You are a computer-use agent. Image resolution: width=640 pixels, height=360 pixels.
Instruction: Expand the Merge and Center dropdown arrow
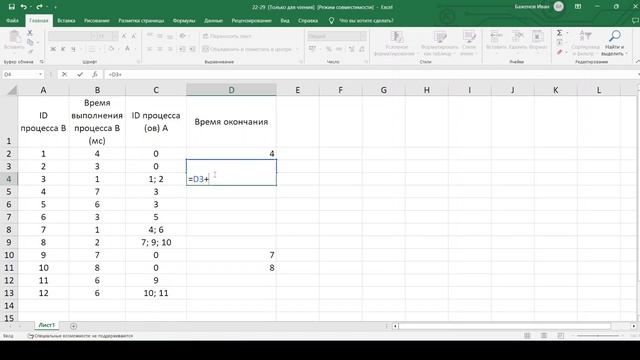[297, 49]
